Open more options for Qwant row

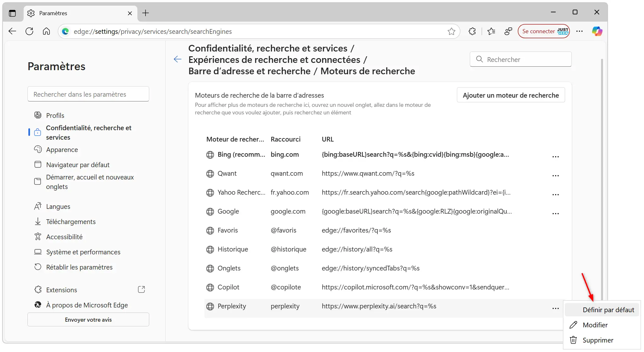(555, 175)
